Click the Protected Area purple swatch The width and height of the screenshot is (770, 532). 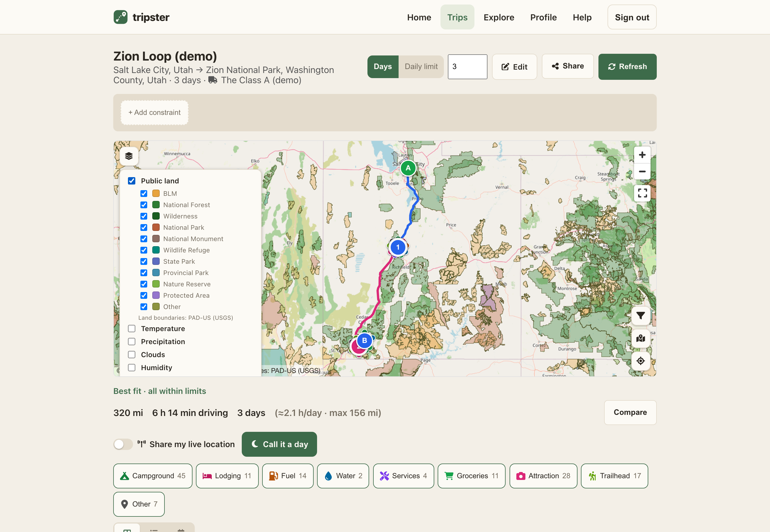coord(156,295)
